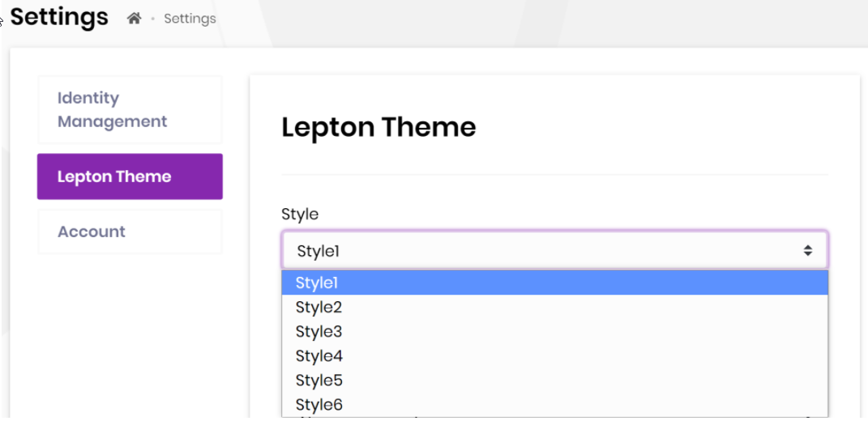This screenshot has height=421, width=868.
Task: Click the empty sidebar area below the Account tab
Action: point(130,324)
